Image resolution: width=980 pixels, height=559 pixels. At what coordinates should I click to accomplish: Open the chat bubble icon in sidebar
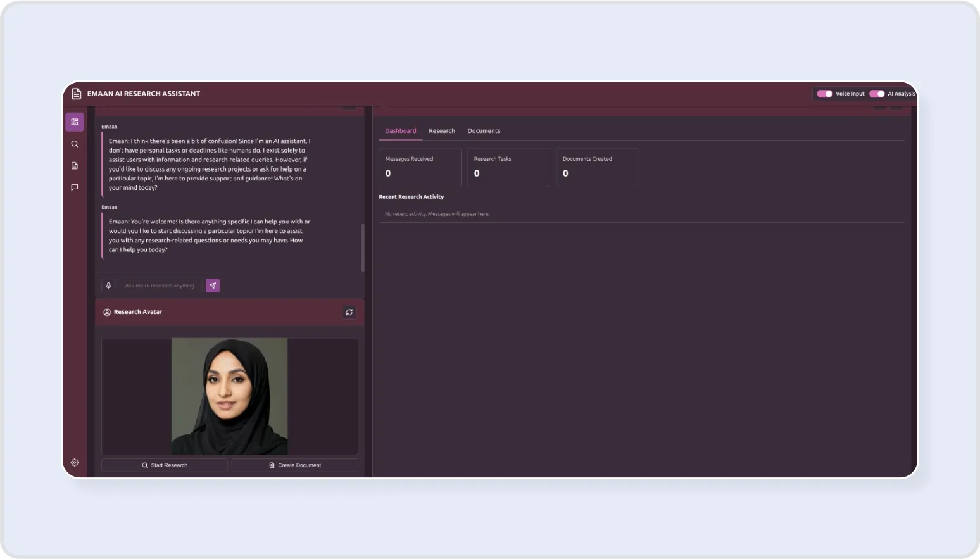[x=75, y=187]
